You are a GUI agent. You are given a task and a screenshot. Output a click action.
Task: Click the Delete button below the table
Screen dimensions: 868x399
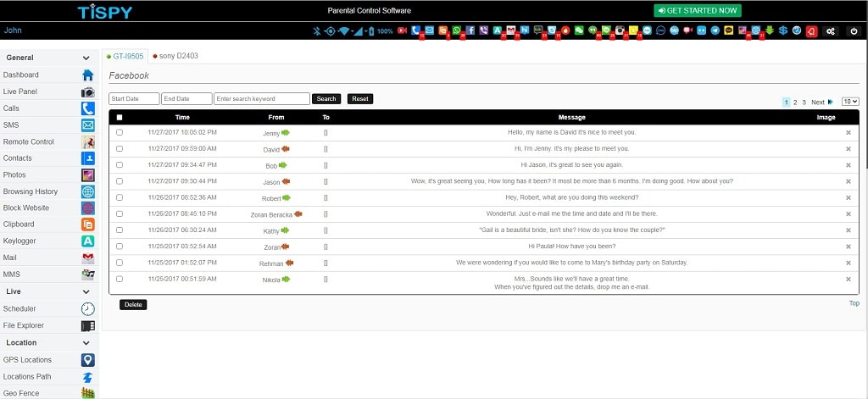pos(133,304)
